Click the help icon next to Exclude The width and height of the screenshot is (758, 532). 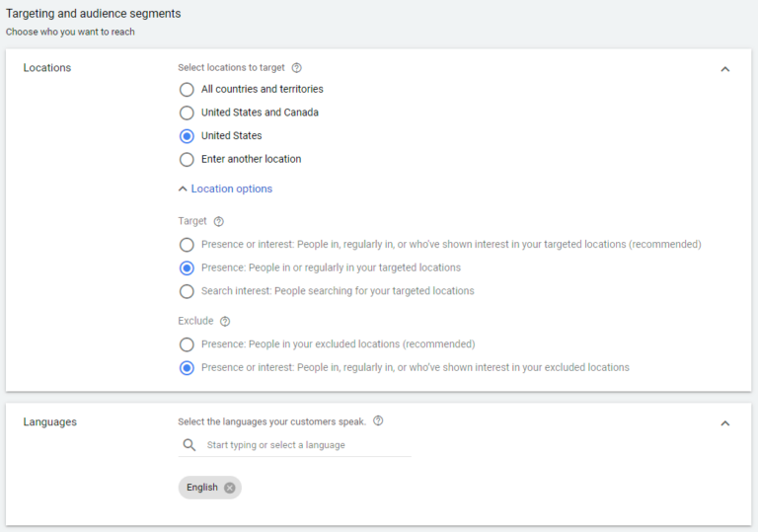coord(225,321)
